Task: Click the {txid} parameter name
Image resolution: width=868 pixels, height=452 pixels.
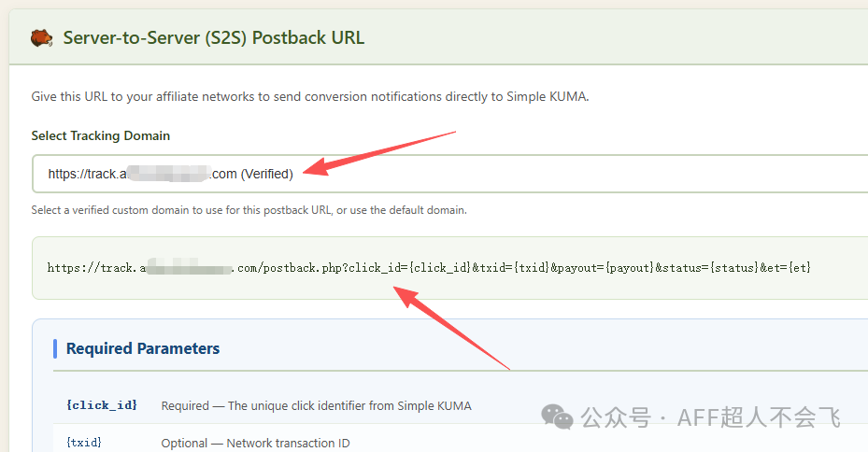Action: 84,443
